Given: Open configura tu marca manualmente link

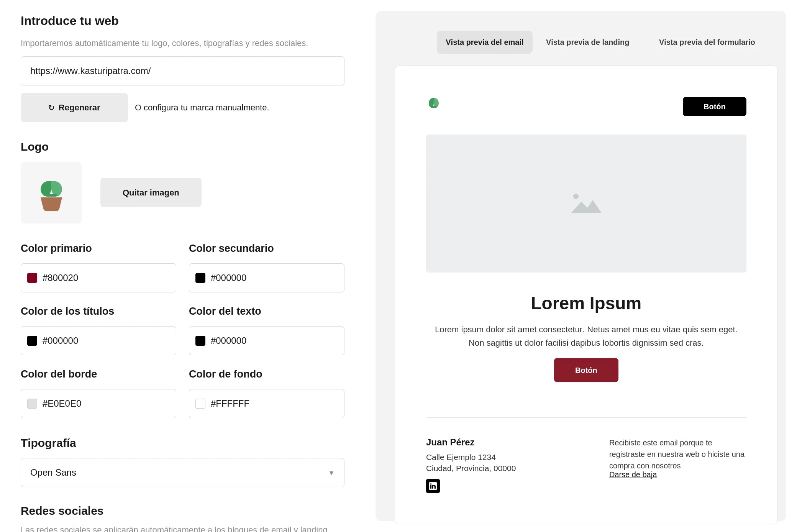Looking at the screenshot, I should 206,107.
